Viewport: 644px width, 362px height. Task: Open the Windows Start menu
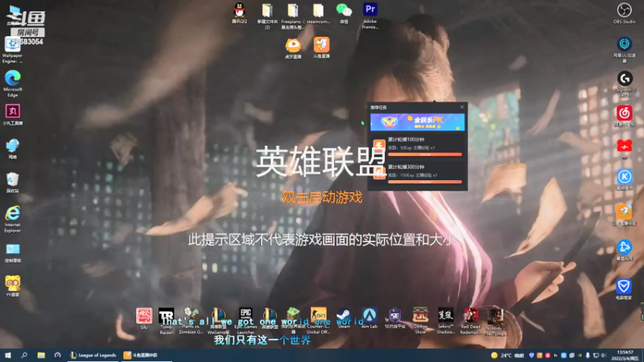7,355
